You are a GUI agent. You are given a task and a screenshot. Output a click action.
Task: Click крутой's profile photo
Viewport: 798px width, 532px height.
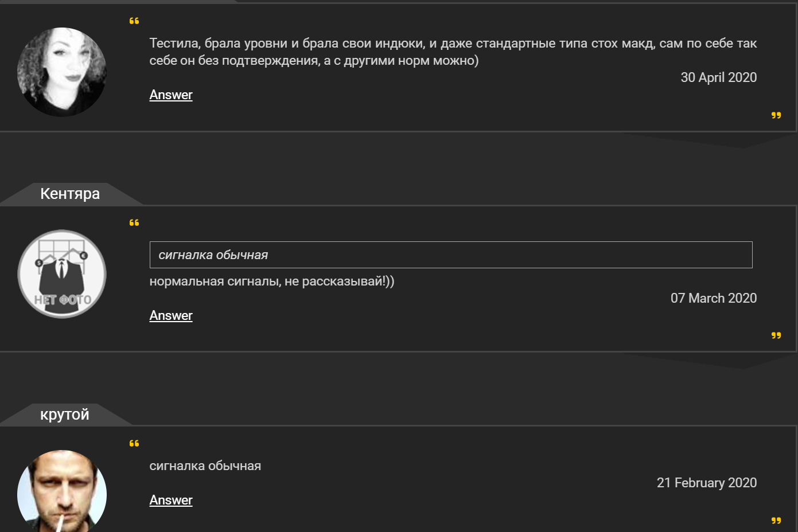[61, 494]
